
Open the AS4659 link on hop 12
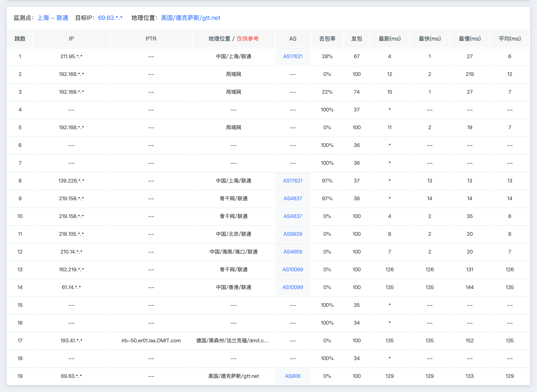click(x=293, y=252)
